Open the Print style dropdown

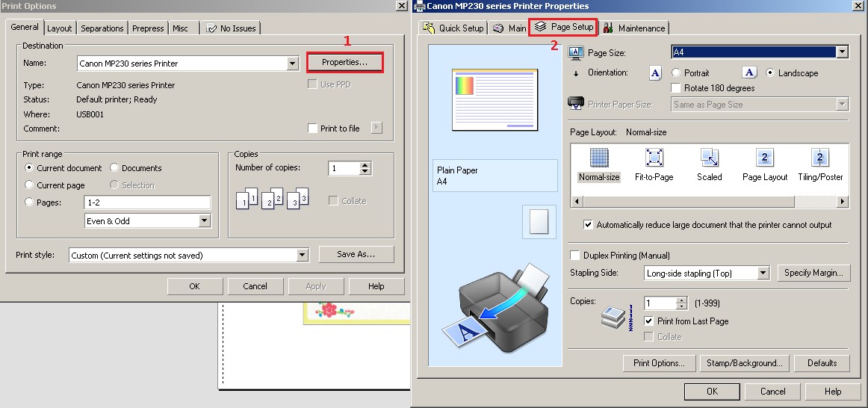[x=302, y=256]
